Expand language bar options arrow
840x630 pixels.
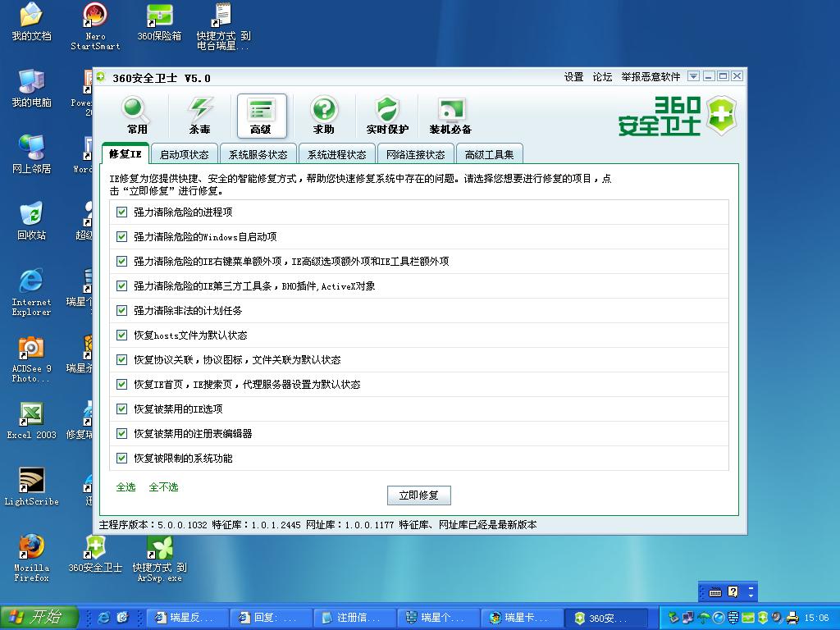751,596
